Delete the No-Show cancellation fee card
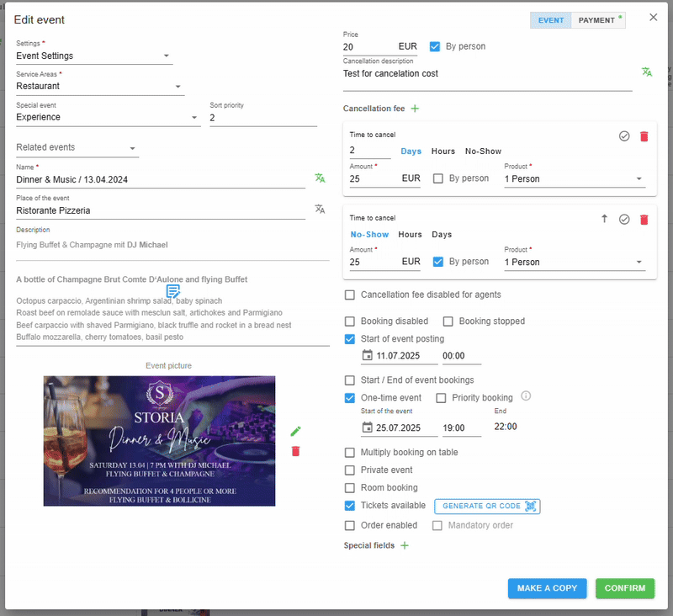The height and width of the screenshot is (616, 673). (x=644, y=220)
